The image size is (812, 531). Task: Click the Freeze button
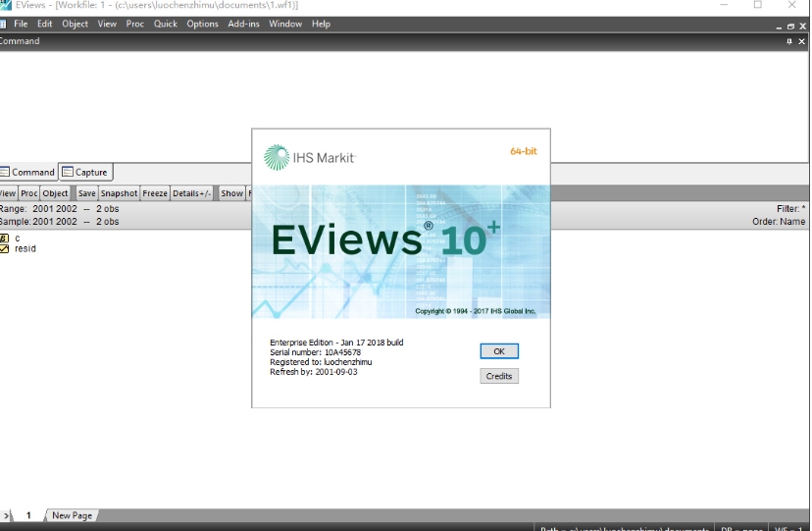(155, 193)
